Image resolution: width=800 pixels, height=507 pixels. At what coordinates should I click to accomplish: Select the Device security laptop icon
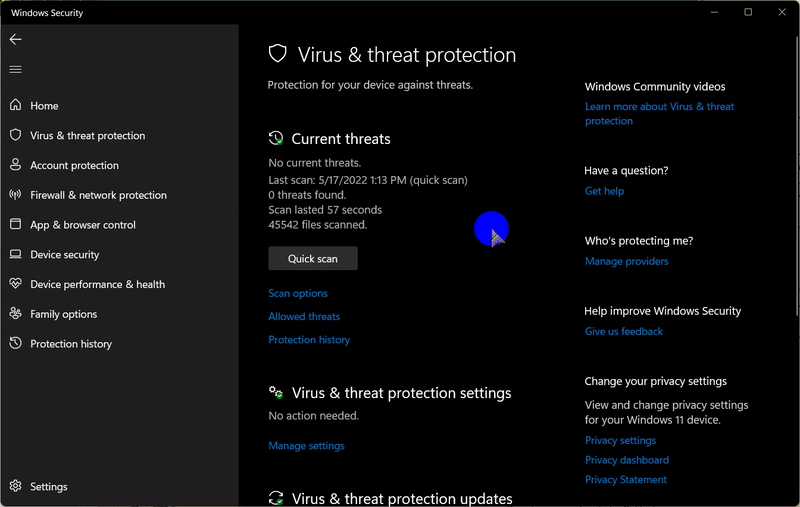pyautogui.click(x=15, y=255)
